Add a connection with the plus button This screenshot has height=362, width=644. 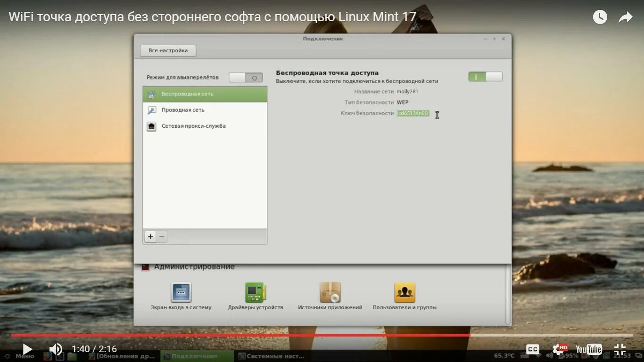point(150,237)
